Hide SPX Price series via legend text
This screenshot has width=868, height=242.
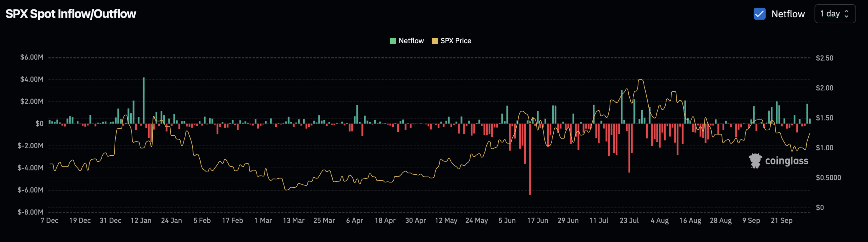tap(456, 41)
